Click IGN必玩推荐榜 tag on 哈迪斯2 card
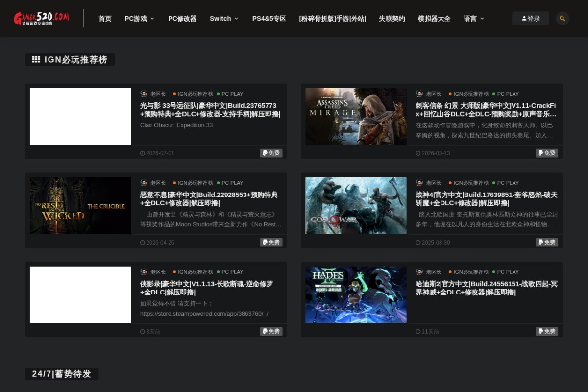The image size is (588, 392). coord(469,272)
